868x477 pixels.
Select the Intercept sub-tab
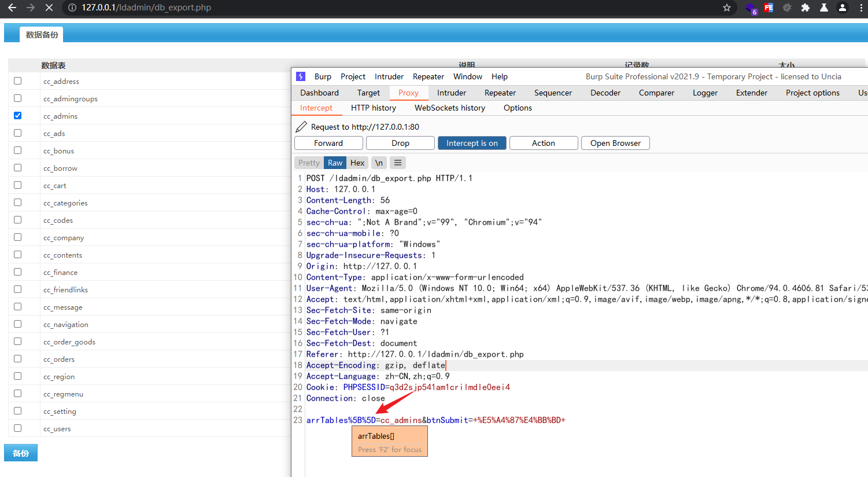tap(316, 108)
